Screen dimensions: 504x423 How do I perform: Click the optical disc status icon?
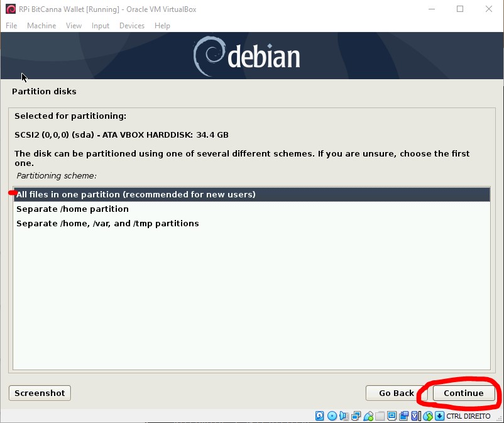(332, 416)
